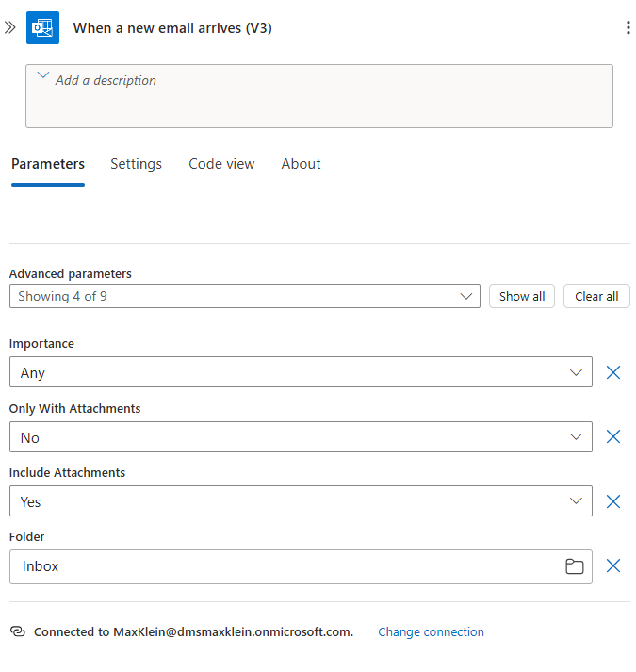Remove the Only With Attachments parameter
The width and height of the screenshot is (636, 672).
pyautogui.click(x=613, y=436)
